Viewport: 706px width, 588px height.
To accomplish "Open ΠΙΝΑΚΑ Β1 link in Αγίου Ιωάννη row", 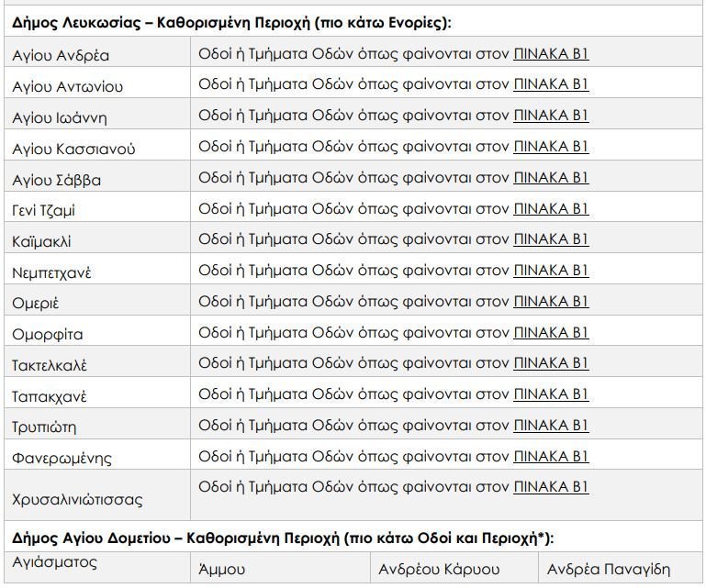I will [x=551, y=116].
